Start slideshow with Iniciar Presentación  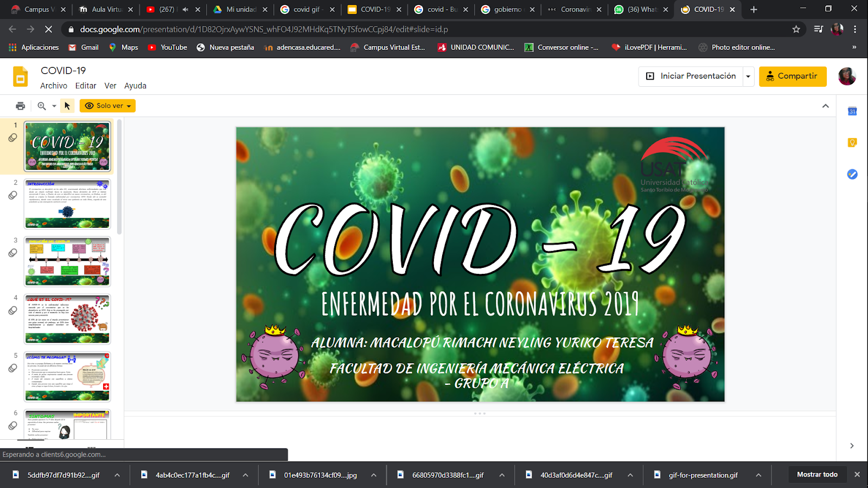click(x=691, y=76)
